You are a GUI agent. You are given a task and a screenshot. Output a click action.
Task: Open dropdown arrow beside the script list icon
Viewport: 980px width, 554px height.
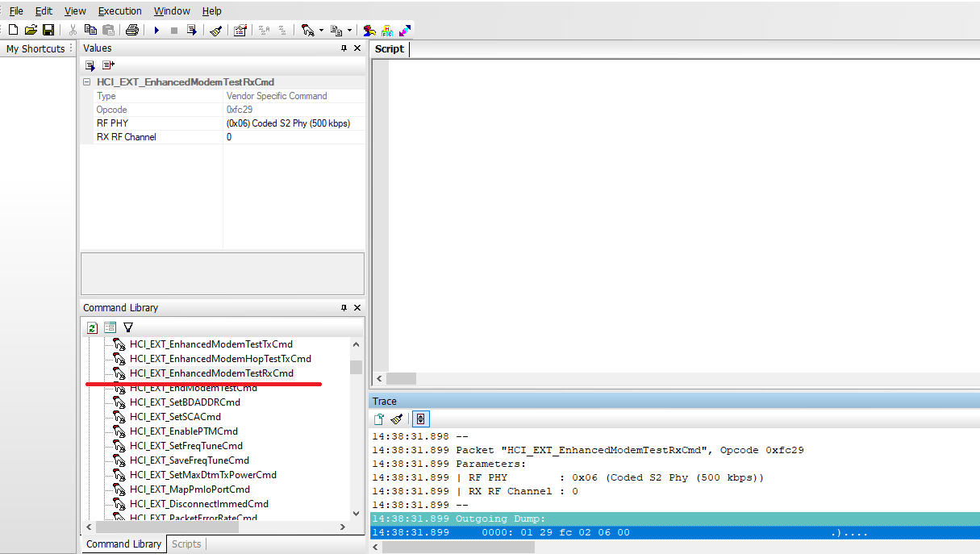pos(350,31)
